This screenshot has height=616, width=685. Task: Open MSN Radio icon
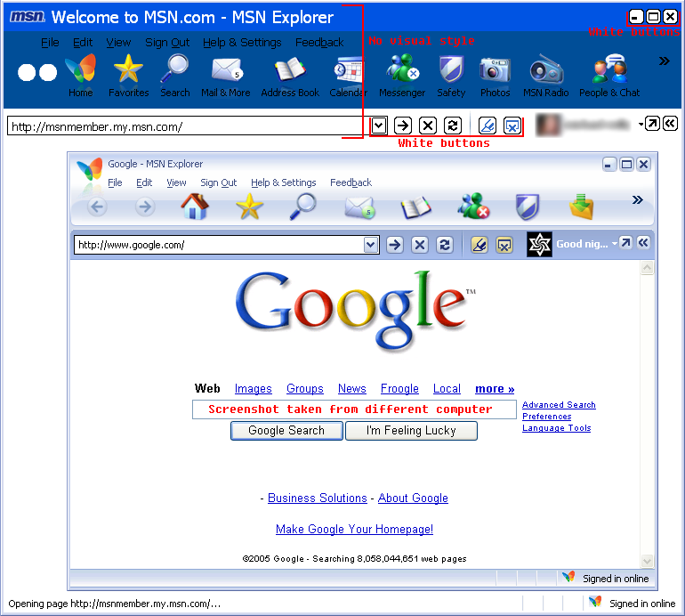(546, 75)
